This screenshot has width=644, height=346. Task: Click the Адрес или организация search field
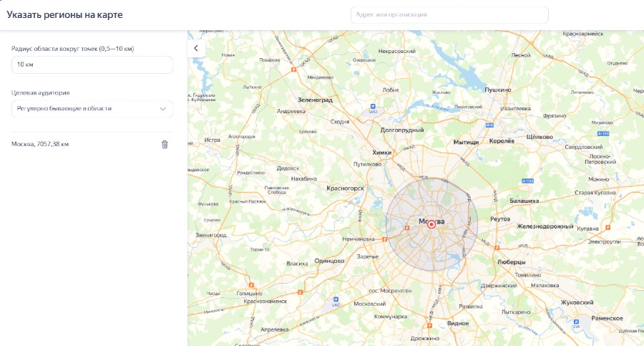click(449, 14)
